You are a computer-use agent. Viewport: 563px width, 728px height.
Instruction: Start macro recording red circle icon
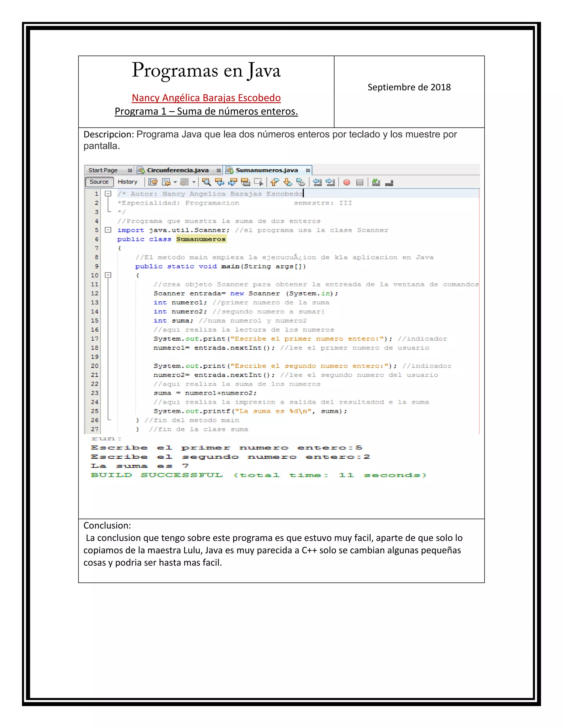point(347,182)
